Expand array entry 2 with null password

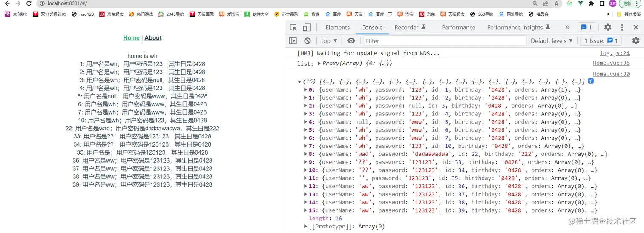tap(305, 106)
